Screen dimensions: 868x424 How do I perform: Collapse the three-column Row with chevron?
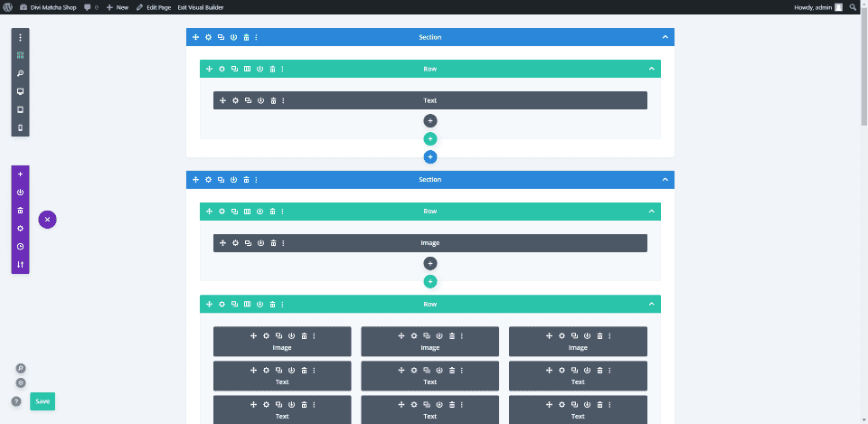pos(652,304)
